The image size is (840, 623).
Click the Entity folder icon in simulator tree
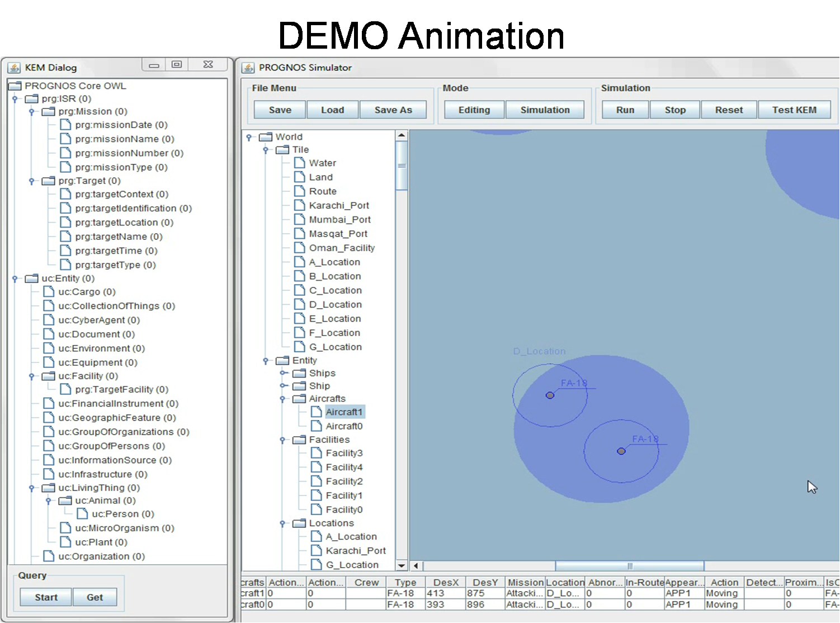coord(282,361)
